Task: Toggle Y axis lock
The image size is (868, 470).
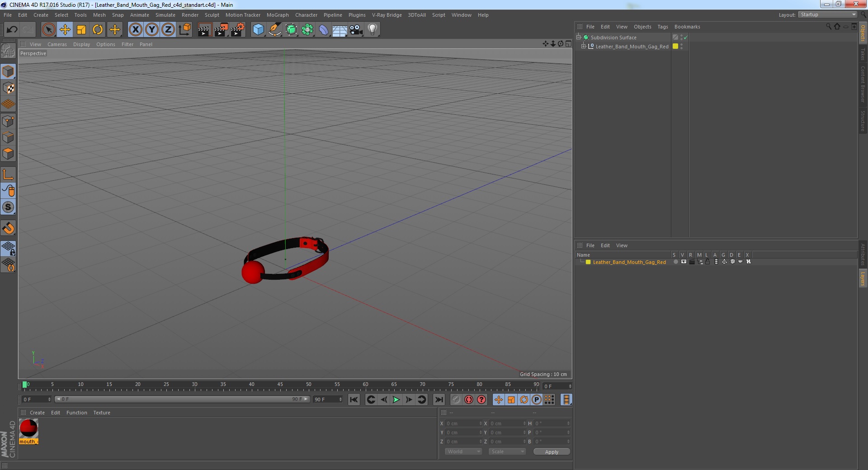Action: click(x=151, y=30)
